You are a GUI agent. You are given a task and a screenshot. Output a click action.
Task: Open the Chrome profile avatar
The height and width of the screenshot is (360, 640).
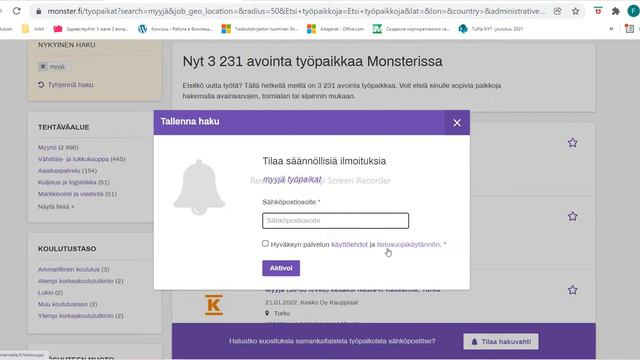point(633,11)
